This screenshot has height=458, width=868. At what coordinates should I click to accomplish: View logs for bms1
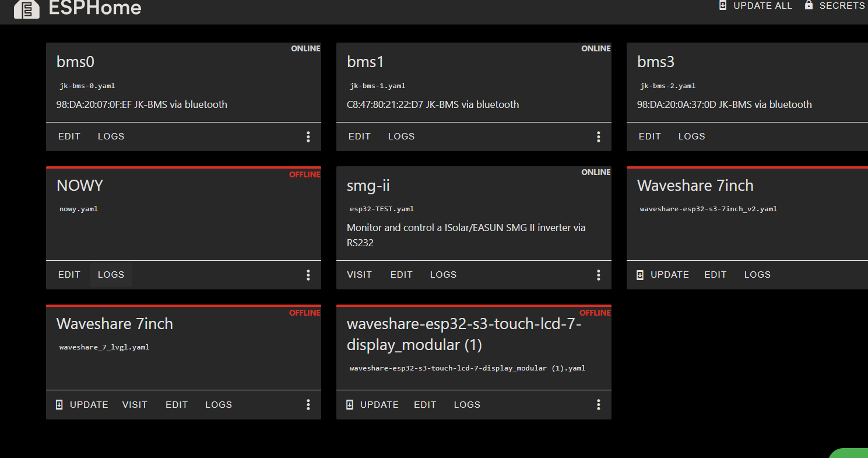[x=402, y=137]
